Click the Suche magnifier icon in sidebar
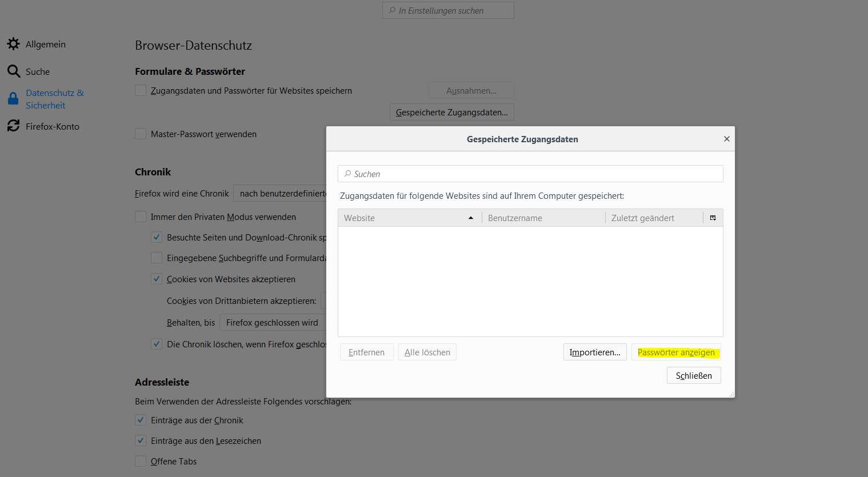The image size is (868, 477). [14, 71]
